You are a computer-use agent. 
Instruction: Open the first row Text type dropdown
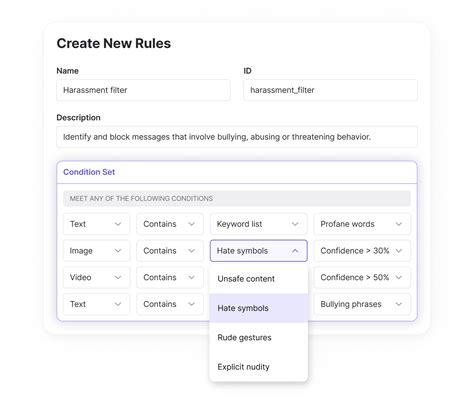click(96, 224)
